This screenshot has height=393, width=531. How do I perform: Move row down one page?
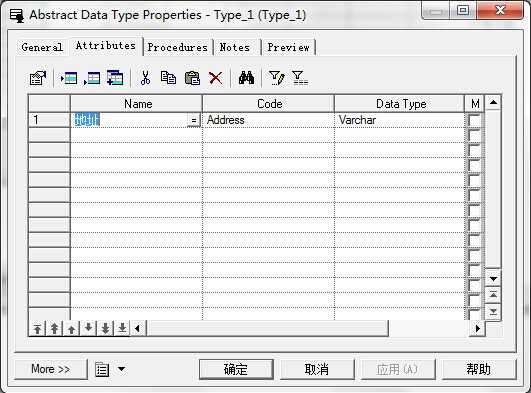[x=105, y=328]
